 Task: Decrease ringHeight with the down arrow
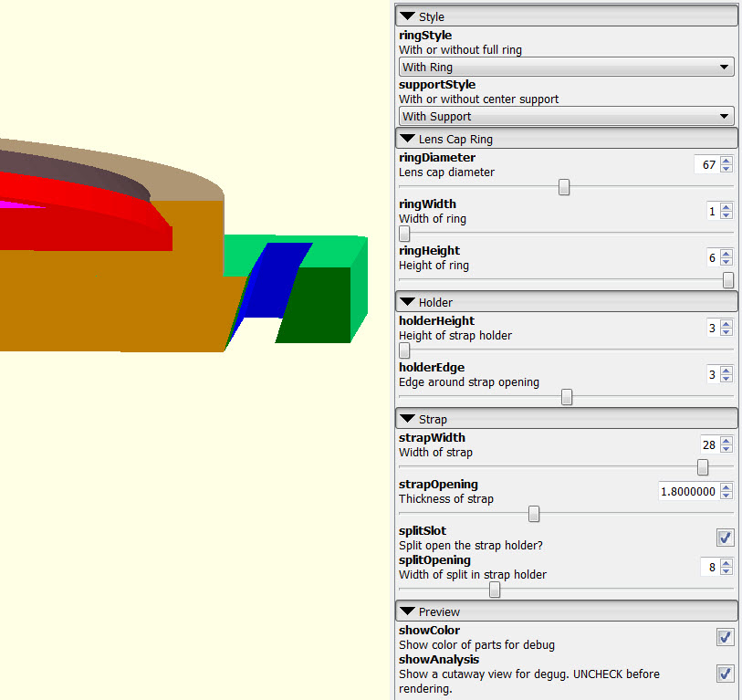tap(726, 262)
